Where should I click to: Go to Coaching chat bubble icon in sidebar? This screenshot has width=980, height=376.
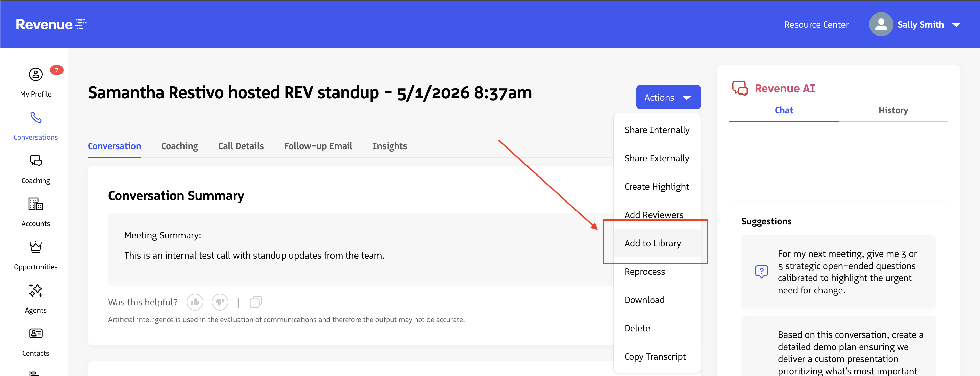[36, 161]
